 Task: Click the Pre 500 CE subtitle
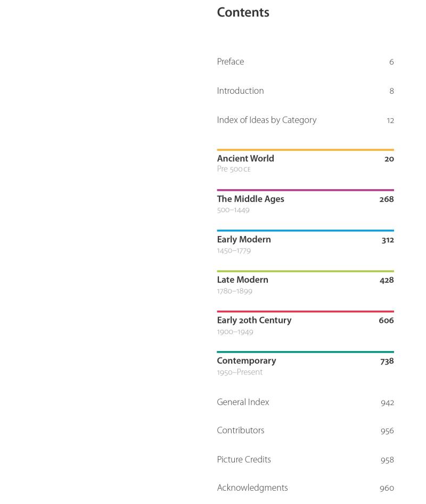(233, 169)
